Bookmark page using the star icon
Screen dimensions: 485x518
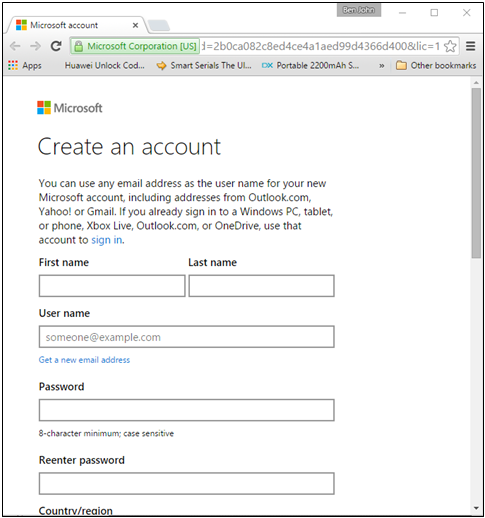point(450,46)
